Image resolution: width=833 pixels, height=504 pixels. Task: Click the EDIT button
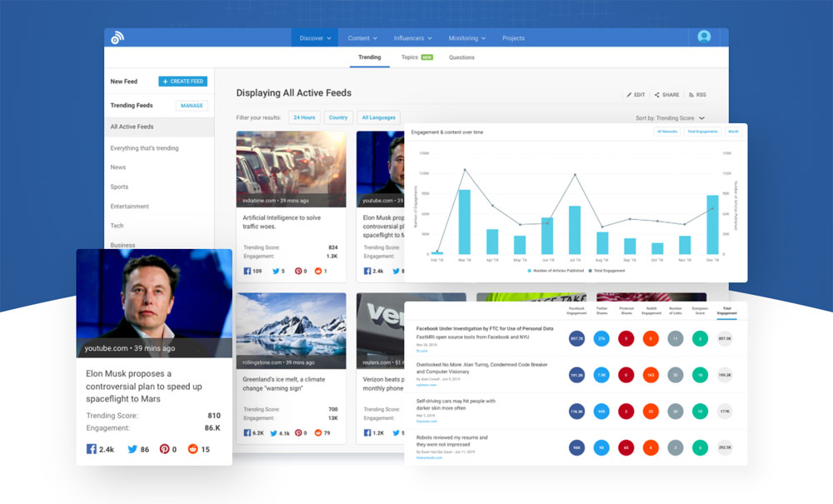[x=636, y=94]
